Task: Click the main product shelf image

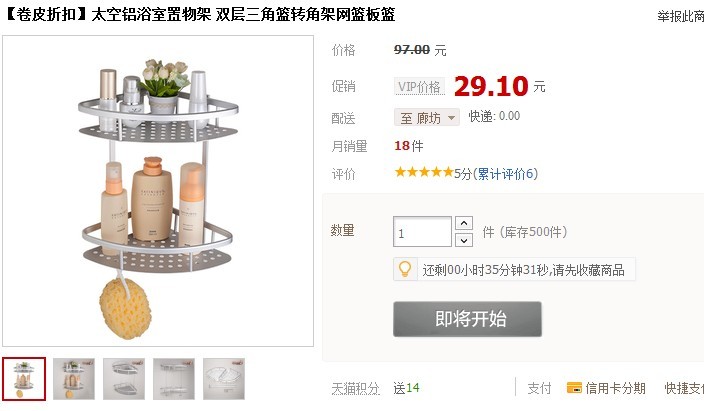Action: tap(158, 191)
